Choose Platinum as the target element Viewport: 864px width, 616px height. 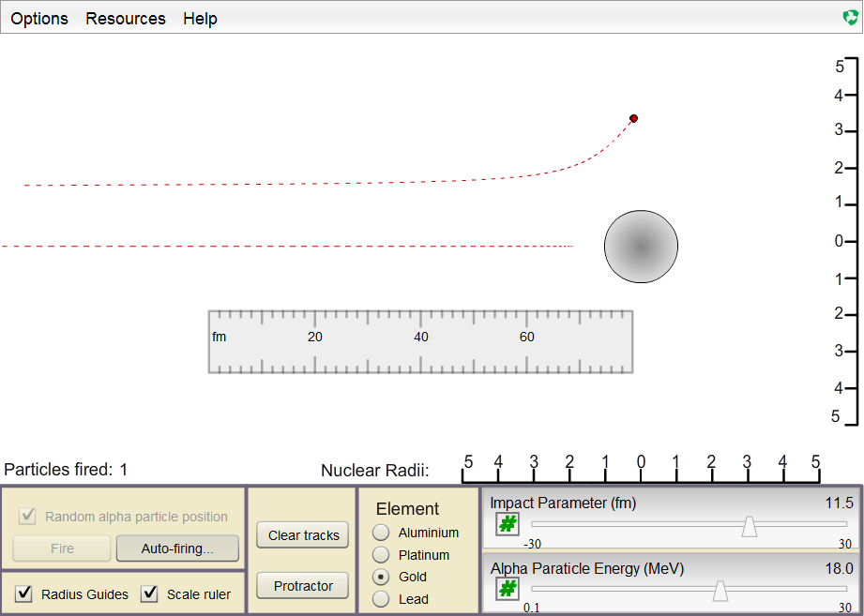[x=382, y=555]
